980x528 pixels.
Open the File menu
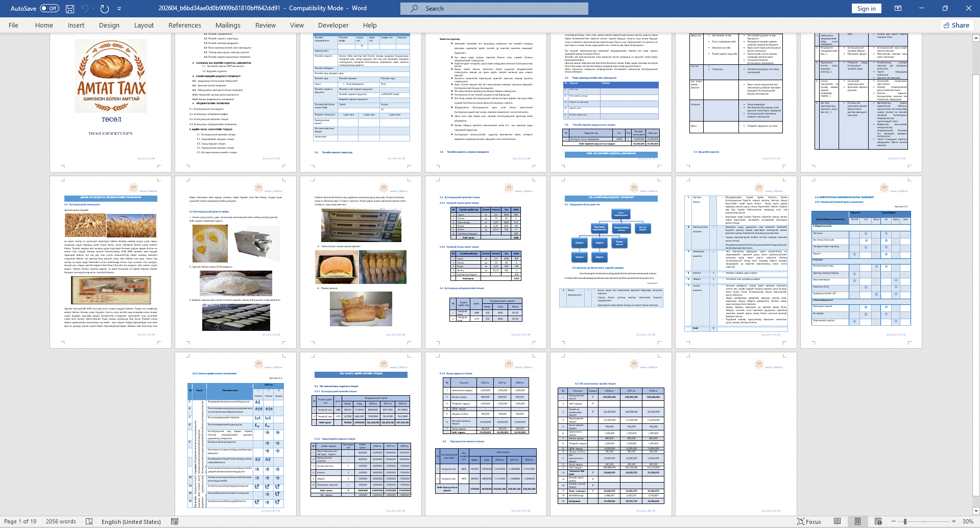tap(13, 25)
